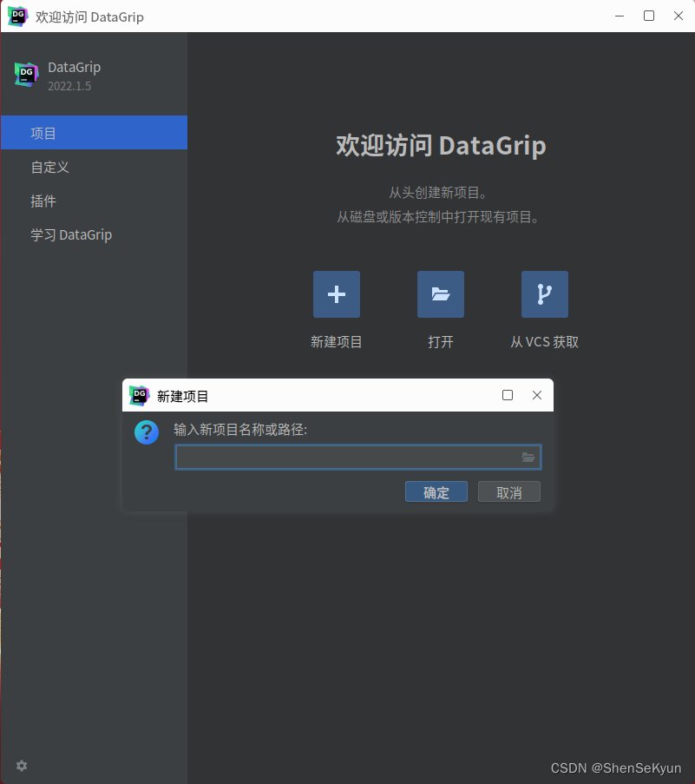Cancel the dialog via 取消 button
Image resolution: width=695 pixels, height=784 pixels.
click(508, 491)
